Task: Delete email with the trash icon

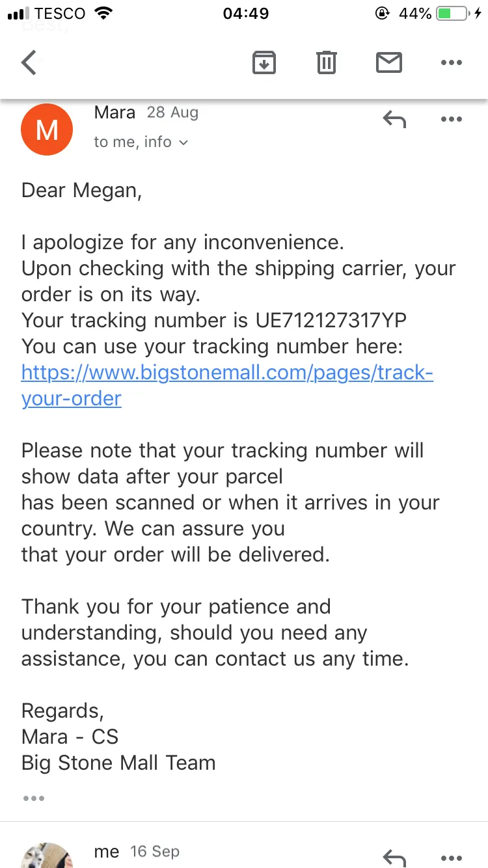Action: pos(327,63)
